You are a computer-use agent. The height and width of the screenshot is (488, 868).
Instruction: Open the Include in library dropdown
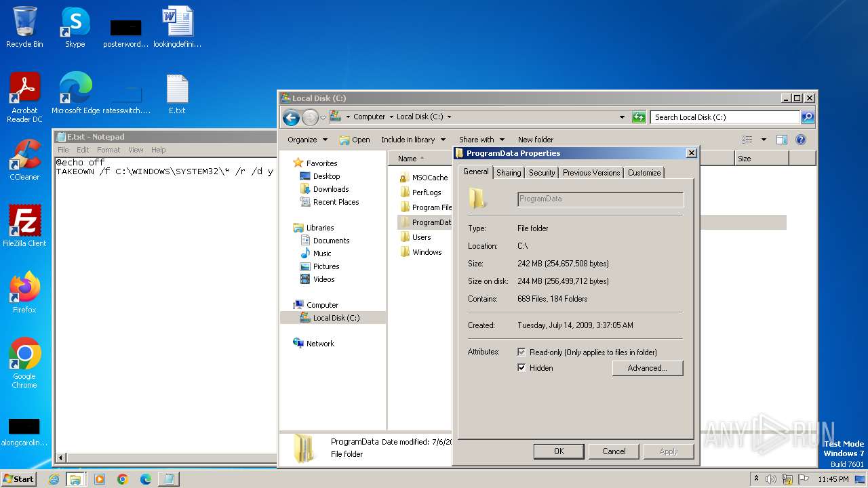tap(413, 140)
